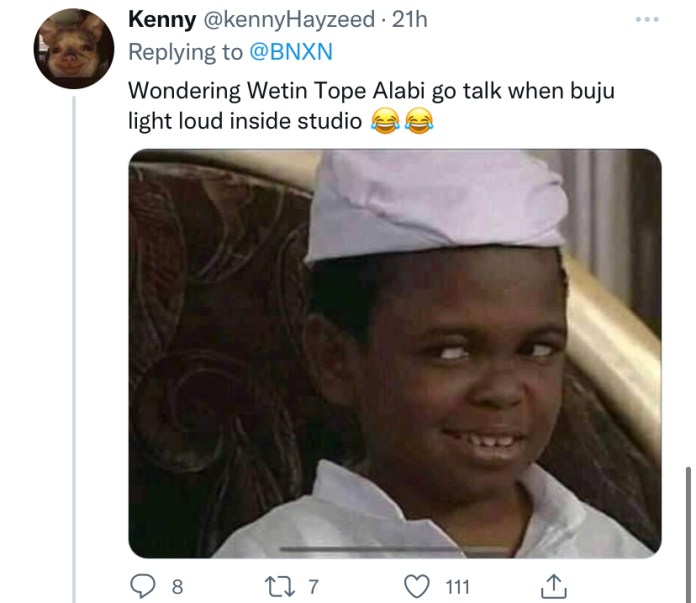Open the three-dot more options menu
696x603 pixels.
[647, 20]
